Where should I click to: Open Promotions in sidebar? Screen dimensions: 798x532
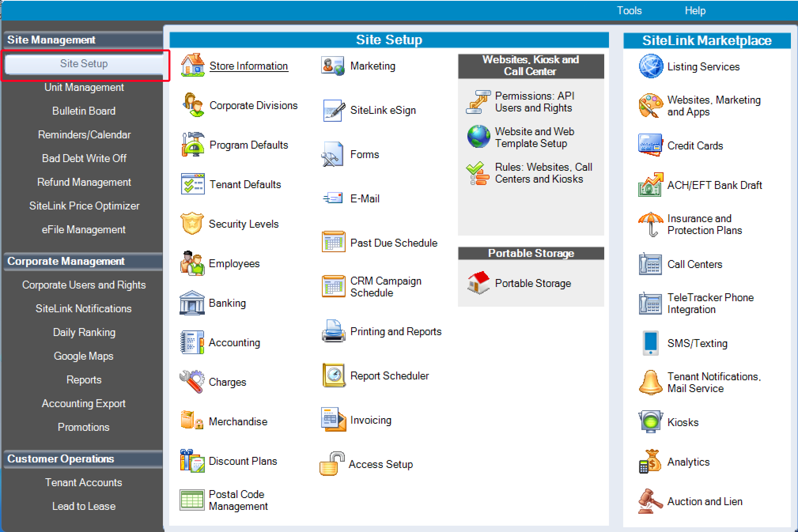tap(84, 427)
